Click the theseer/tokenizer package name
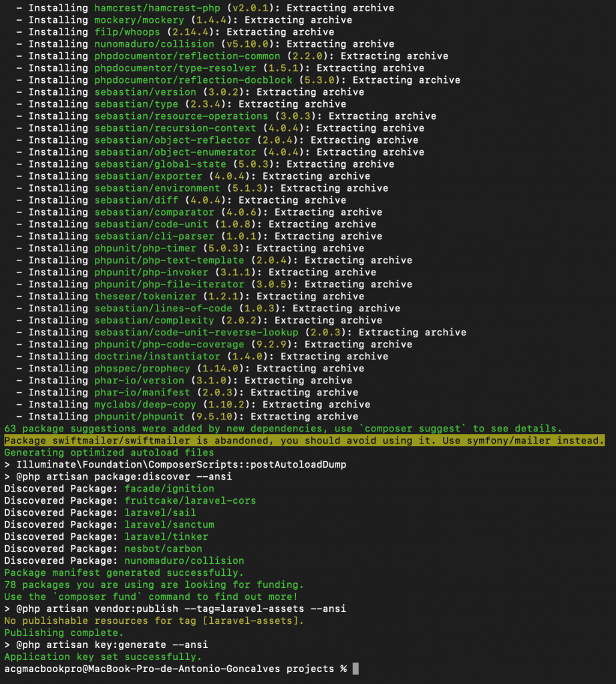This screenshot has height=684, width=616. (x=145, y=296)
